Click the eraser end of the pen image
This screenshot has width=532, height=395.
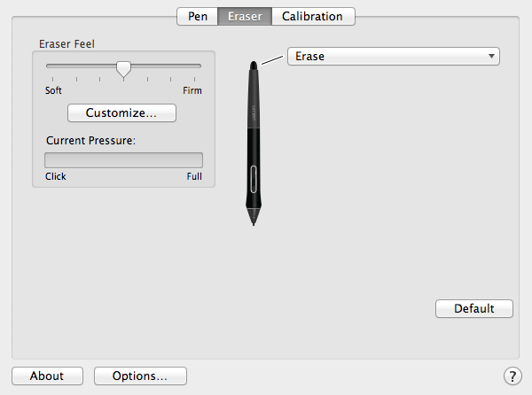click(254, 66)
